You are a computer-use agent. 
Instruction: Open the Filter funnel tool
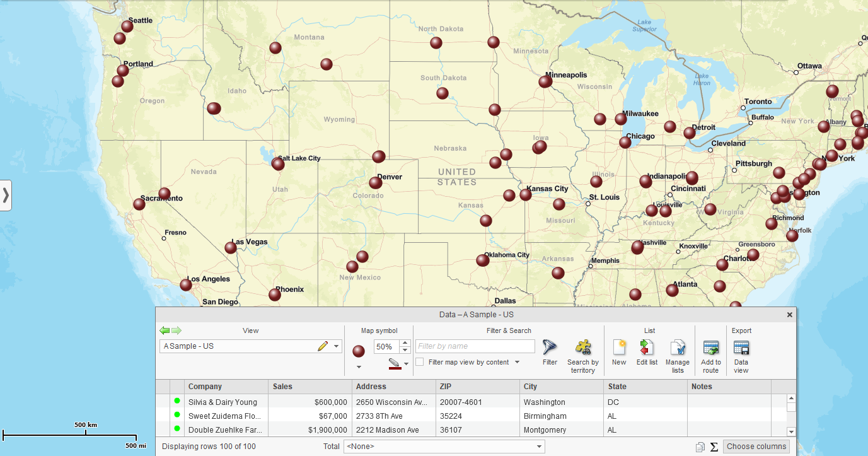[x=550, y=347]
